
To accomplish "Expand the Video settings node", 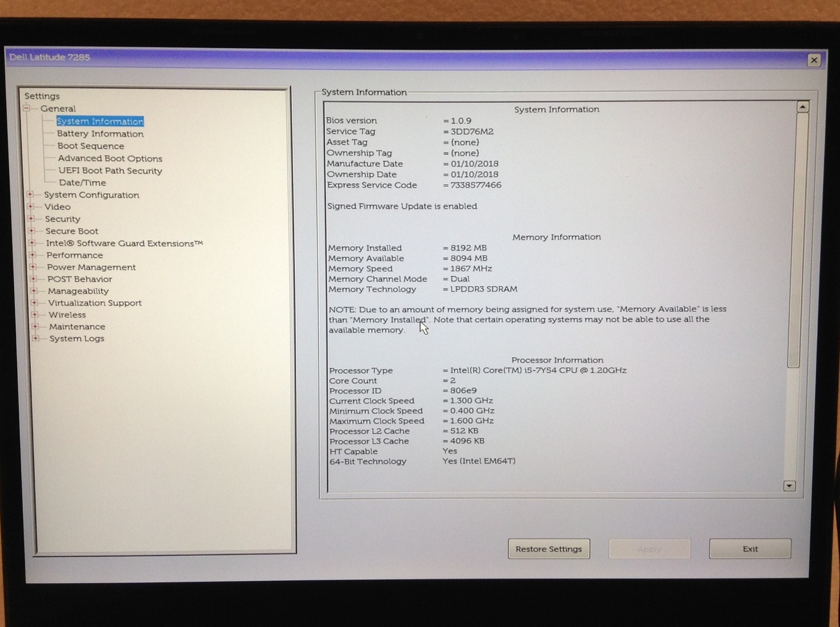I will [30, 206].
